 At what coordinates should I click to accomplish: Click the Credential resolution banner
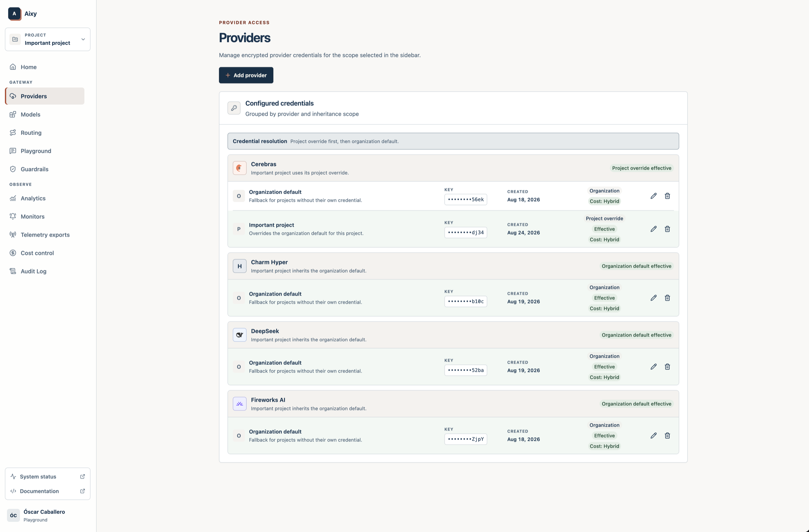(x=453, y=141)
